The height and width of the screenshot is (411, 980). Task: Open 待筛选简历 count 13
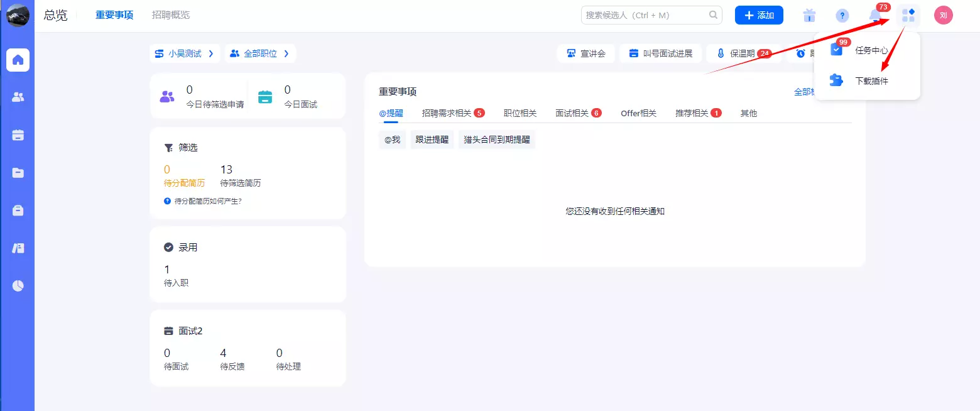pyautogui.click(x=227, y=170)
